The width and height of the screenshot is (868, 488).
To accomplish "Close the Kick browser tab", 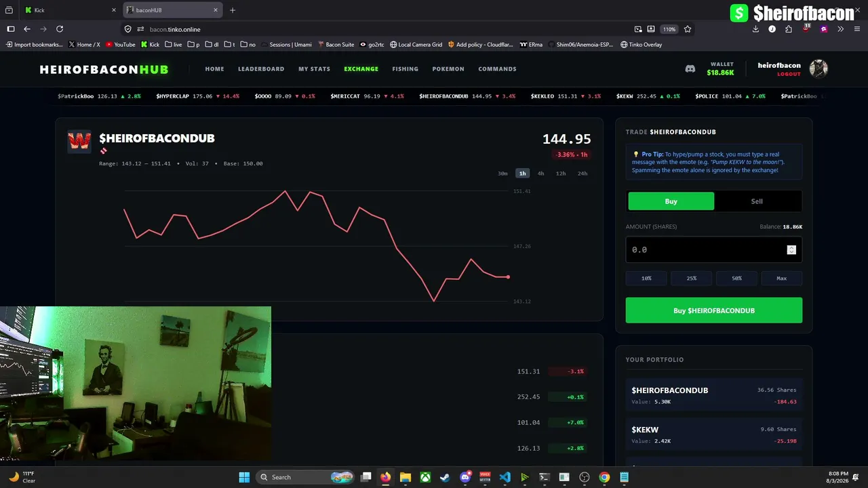I will pyautogui.click(x=113, y=10).
